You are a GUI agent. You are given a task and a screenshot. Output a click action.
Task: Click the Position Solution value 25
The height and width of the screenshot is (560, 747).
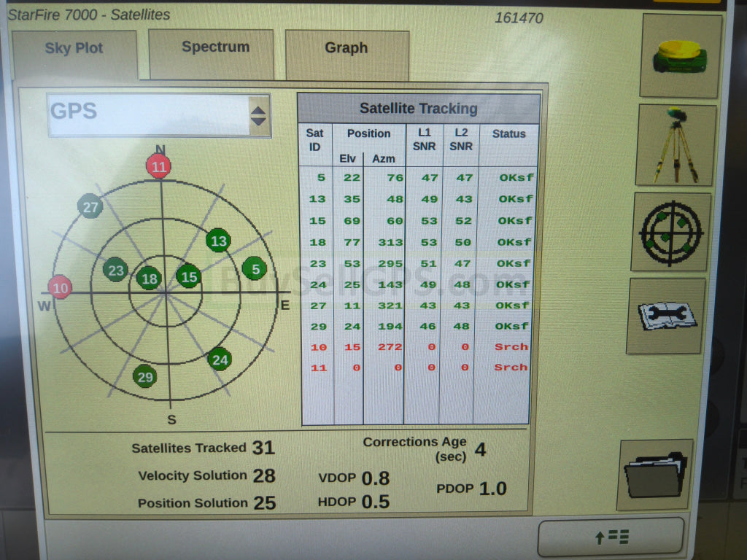point(264,503)
